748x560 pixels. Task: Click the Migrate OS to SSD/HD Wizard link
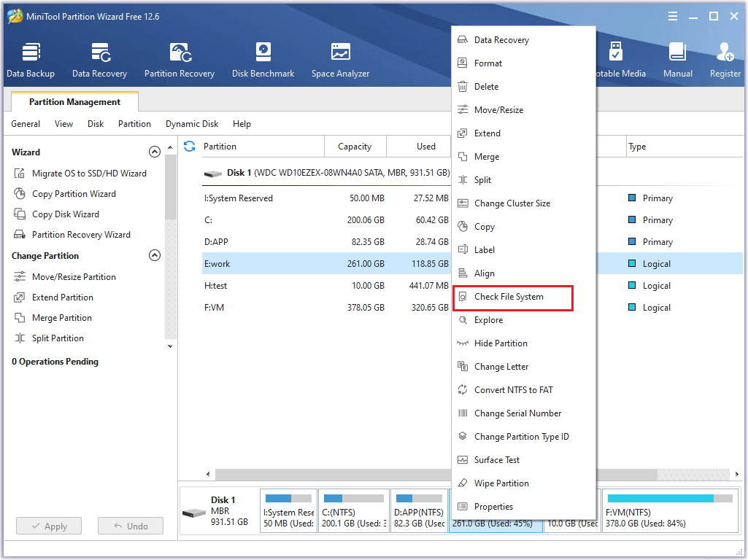pos(89,174)
